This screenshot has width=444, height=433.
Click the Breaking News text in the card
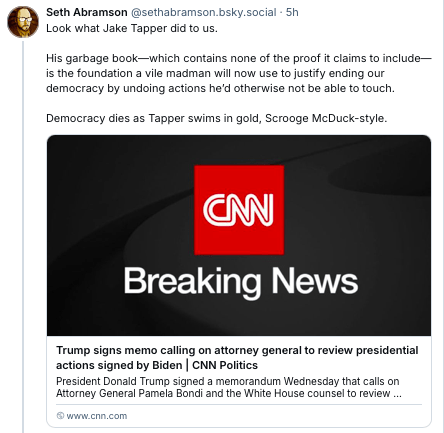tap(241, 282)
